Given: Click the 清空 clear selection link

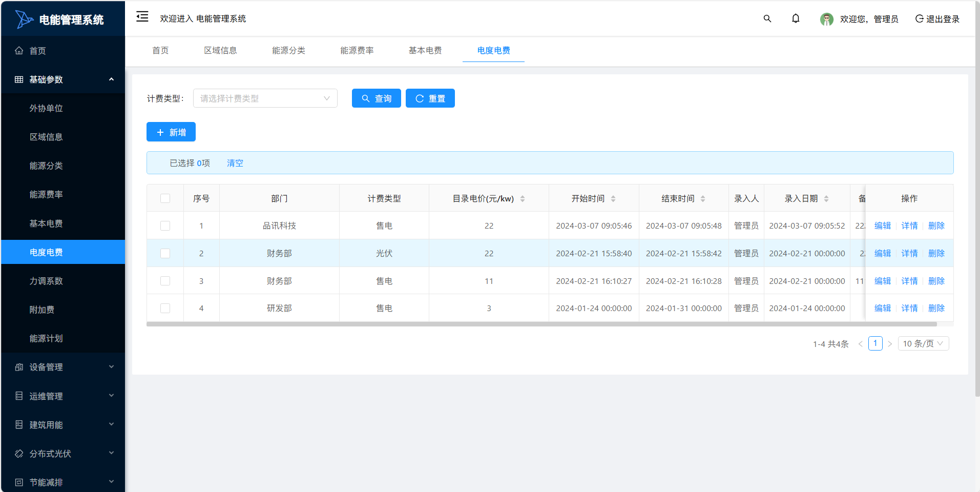Looking at the screenshot, I should (x=235, y=163).
